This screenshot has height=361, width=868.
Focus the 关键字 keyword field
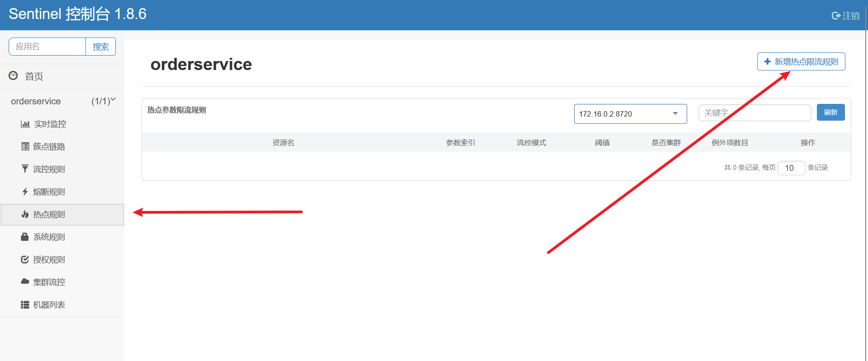click(x=755, y=113)
